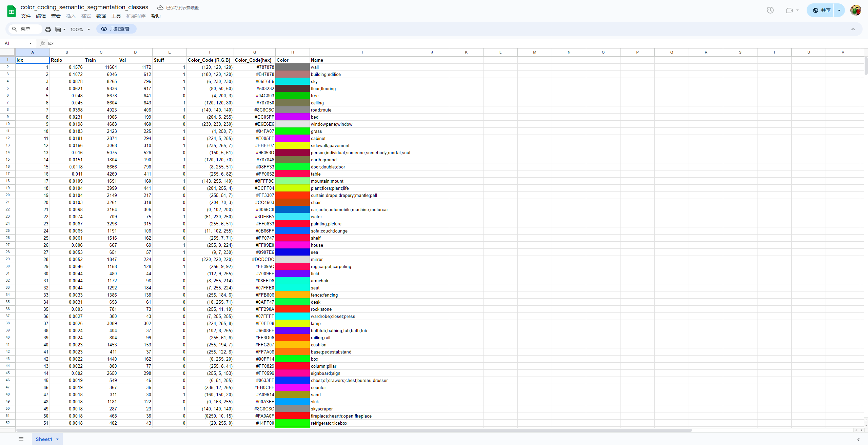Open the Google account avatar

[x=855, y=10]
